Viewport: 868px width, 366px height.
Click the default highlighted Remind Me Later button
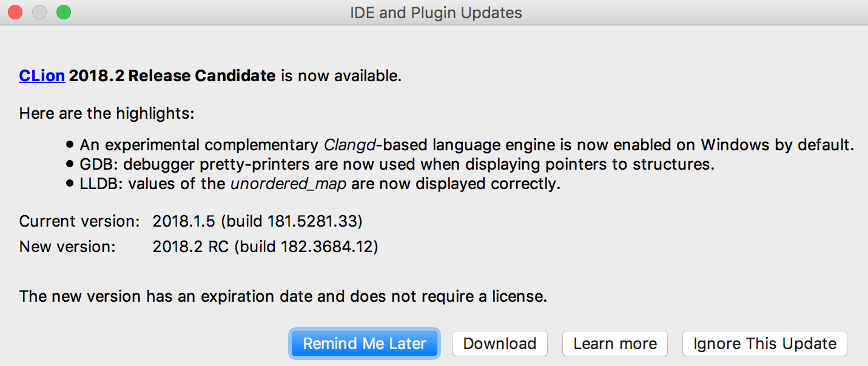click(x=364, y=344)
